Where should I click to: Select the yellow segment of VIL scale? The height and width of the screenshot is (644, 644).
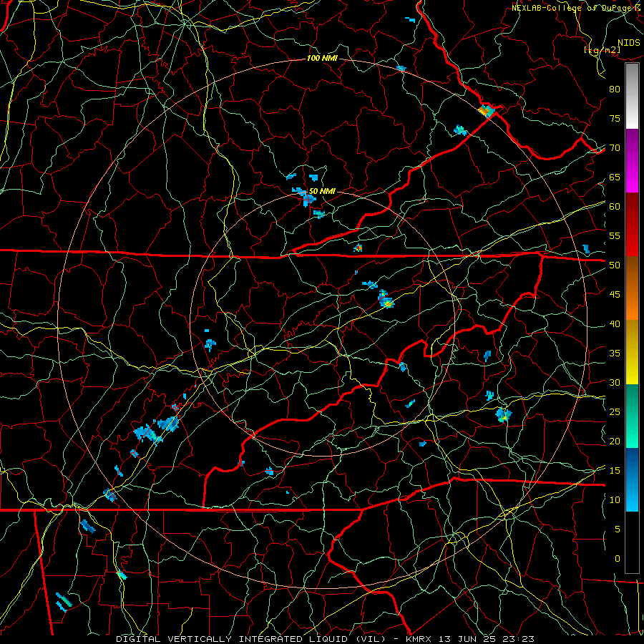(632, 352)
